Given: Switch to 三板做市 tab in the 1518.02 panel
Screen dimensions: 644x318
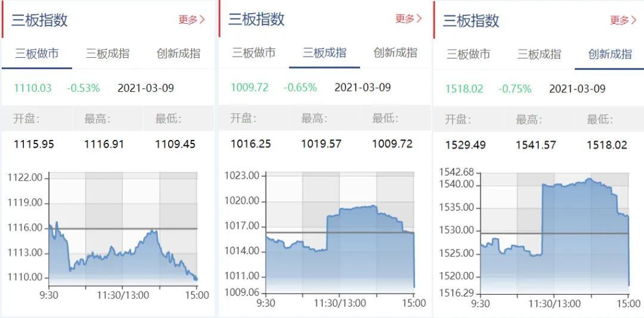Looking at the screenshot, I should pos(469,54).
